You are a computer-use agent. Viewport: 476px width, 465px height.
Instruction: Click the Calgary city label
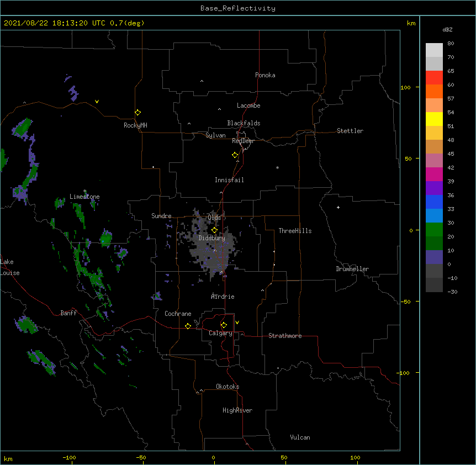click(x=220, y=333)
